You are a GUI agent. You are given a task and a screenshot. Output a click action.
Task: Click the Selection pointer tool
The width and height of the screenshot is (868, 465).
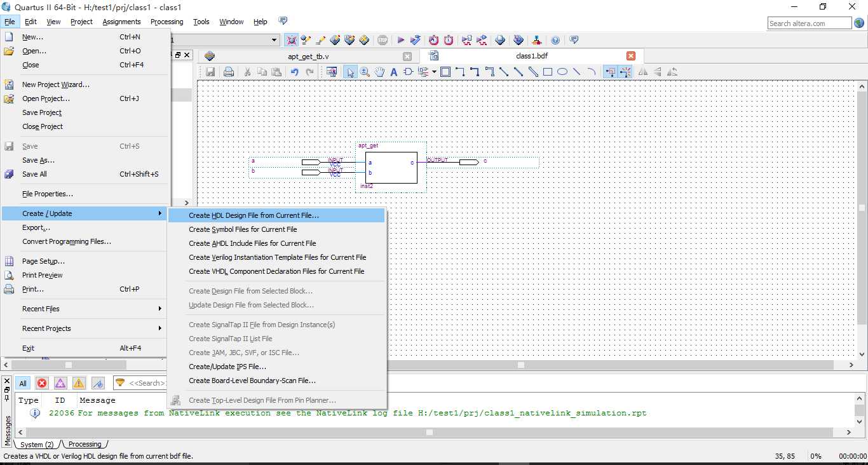[350, 72]
